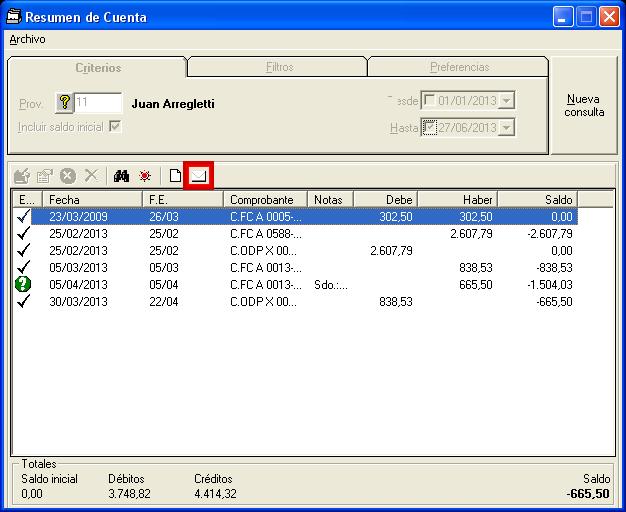The width and height of the screenshot is (626, 512).
Task: Click the Nueva consulta button
Action: click(584, 105)
